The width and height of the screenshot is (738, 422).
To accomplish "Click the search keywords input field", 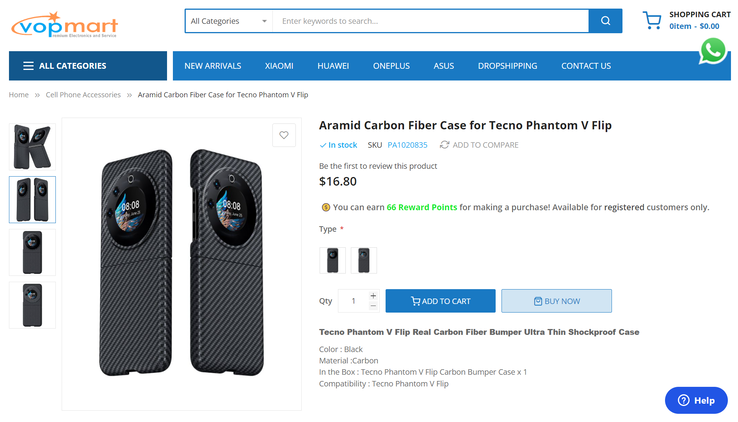I will (430, 21).
